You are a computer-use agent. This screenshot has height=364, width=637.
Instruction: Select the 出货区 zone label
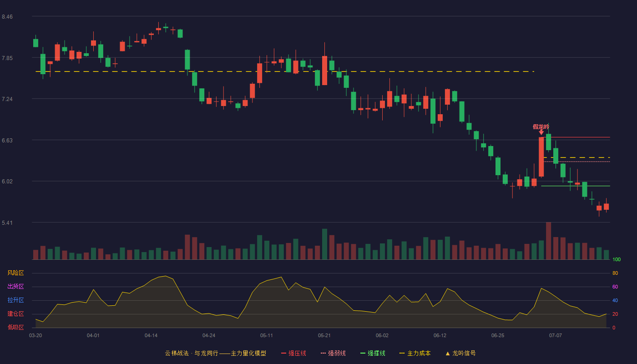pos(15,287)
